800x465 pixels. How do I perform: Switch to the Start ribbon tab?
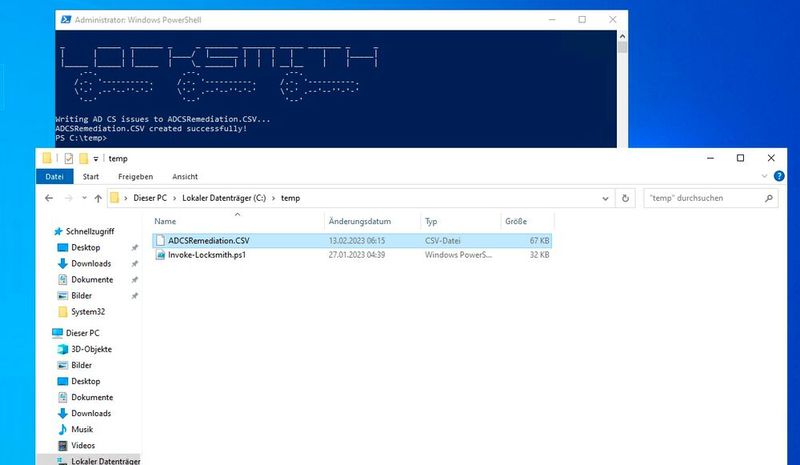[91, 177]
